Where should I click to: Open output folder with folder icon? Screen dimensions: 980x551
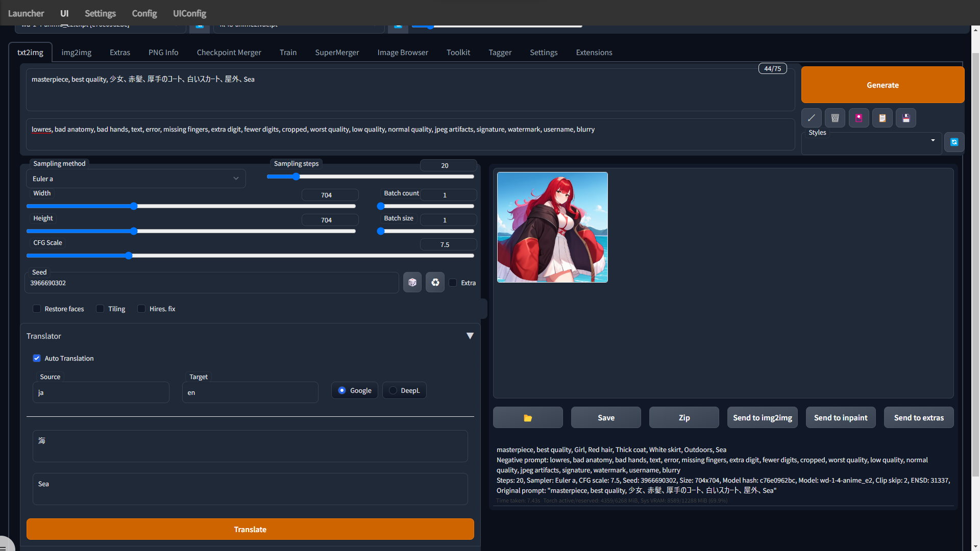pos(528,418)
